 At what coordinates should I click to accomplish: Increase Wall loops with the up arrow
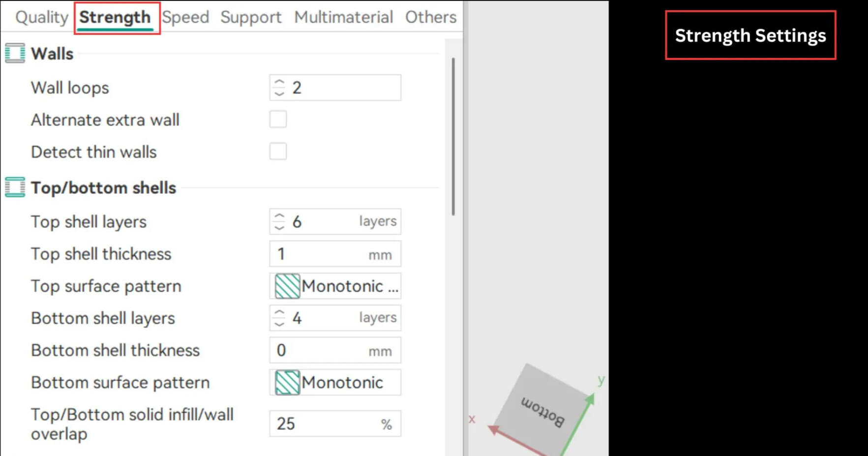pyautogui.click(x=279, y=83)
